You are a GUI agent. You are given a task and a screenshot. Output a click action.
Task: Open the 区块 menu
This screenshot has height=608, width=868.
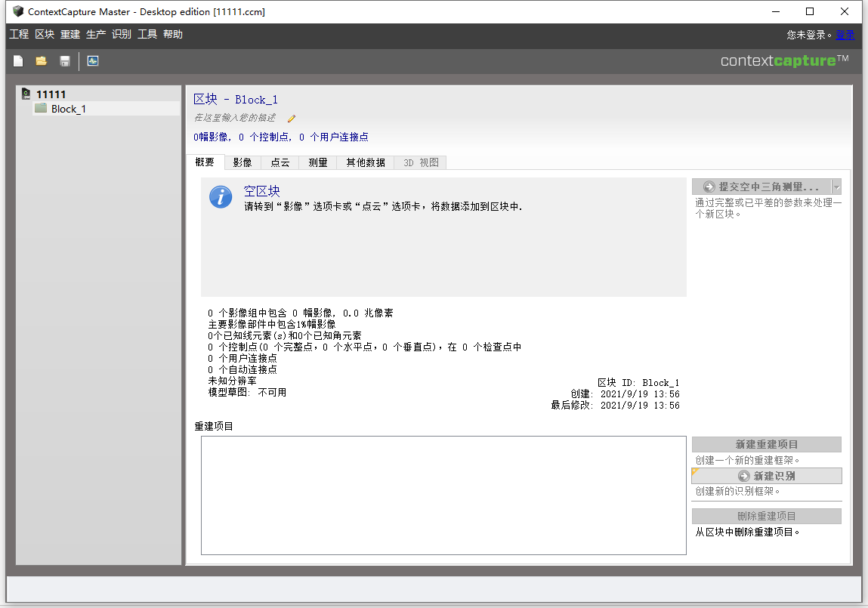tap(45, 34)
